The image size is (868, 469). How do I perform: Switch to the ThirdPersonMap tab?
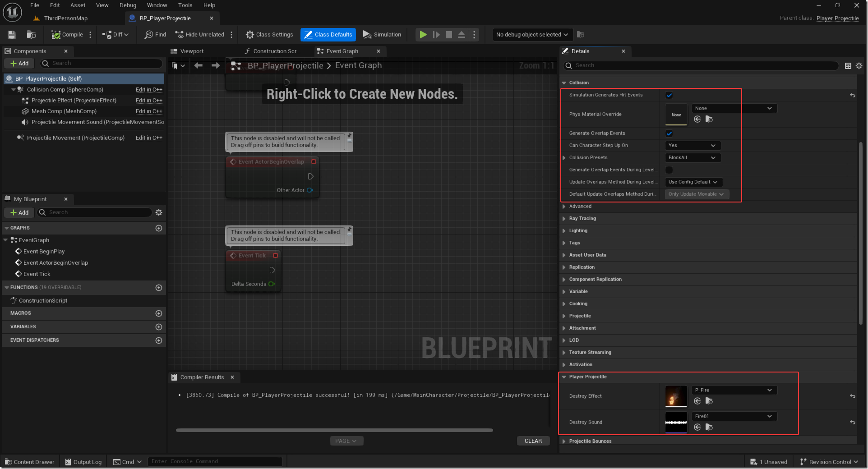[65, 18]
